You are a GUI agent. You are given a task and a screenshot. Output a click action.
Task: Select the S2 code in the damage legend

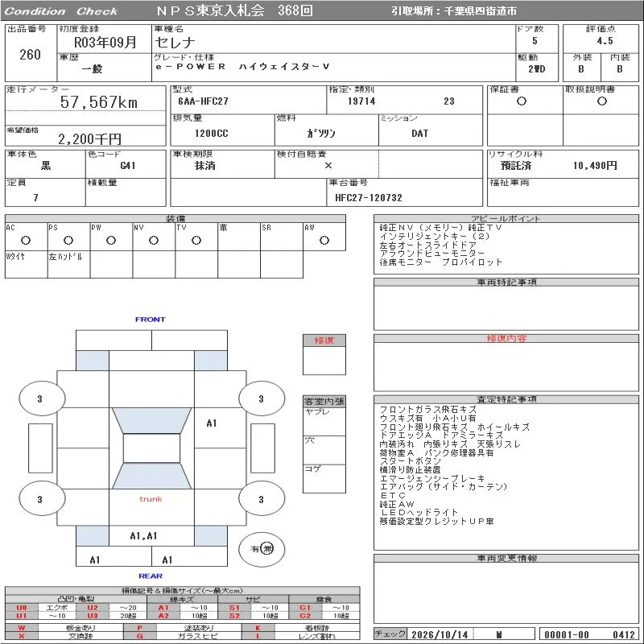234,616
